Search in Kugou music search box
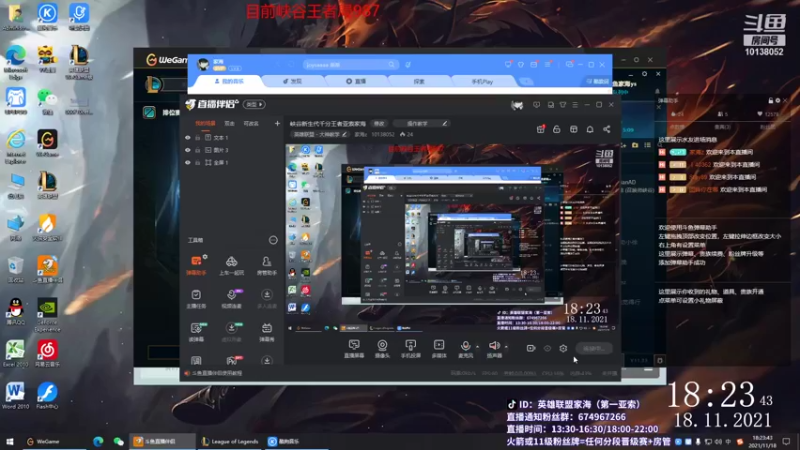The height and width of the screenshot is (450, 800). pos(350,65)
